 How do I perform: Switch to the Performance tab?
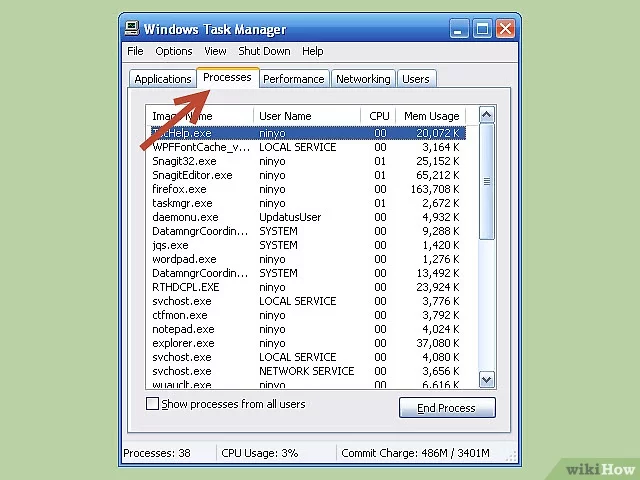(x=293, y=79)
